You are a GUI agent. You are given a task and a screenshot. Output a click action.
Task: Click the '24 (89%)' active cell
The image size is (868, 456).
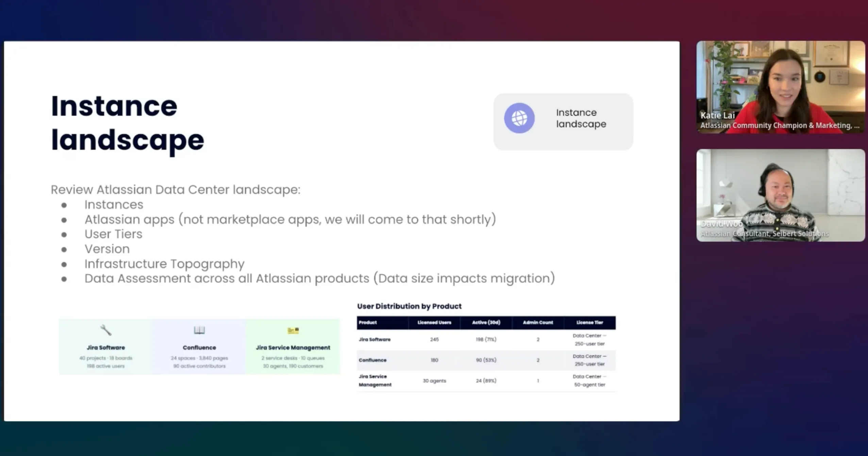[486, 381]
